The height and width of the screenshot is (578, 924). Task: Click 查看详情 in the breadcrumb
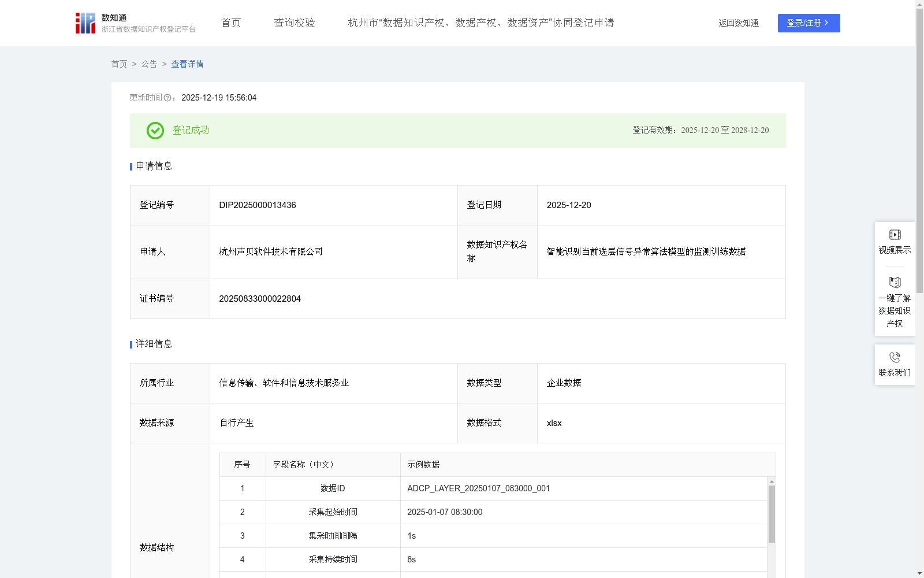point(187,64)
